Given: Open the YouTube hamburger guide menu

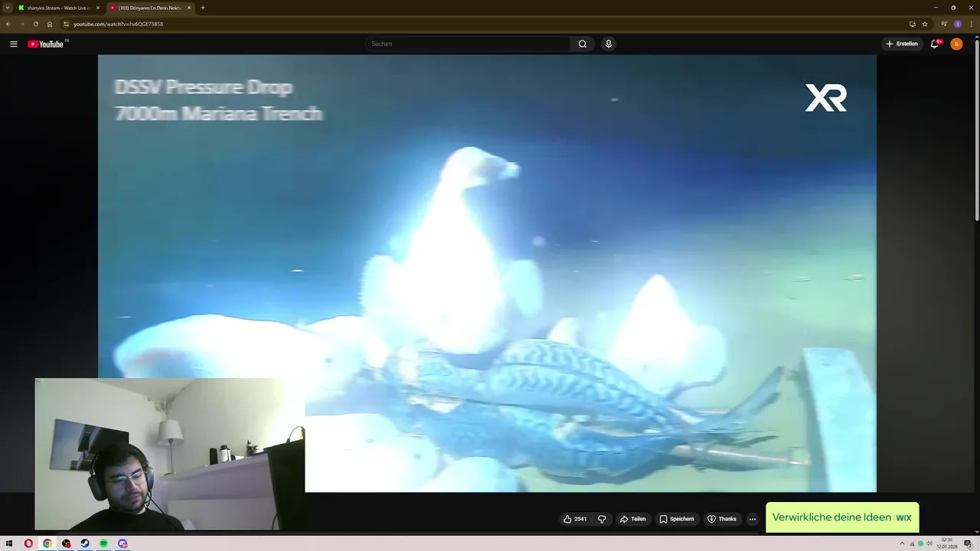Looking at the screenshot, I should pyautogui.click(x=14, y=44).
